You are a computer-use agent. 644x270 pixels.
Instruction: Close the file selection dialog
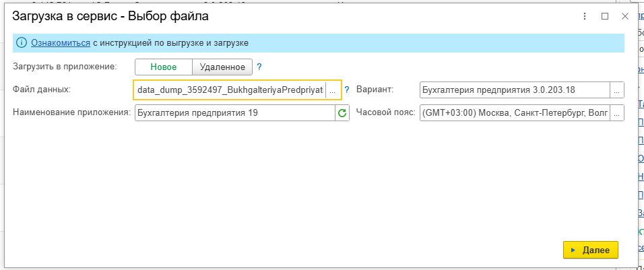(624, 16)
